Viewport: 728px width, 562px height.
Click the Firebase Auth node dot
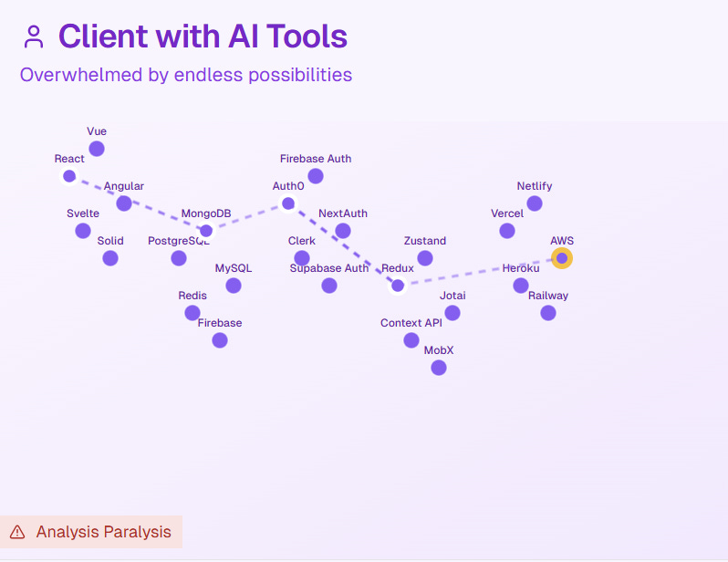316,176
